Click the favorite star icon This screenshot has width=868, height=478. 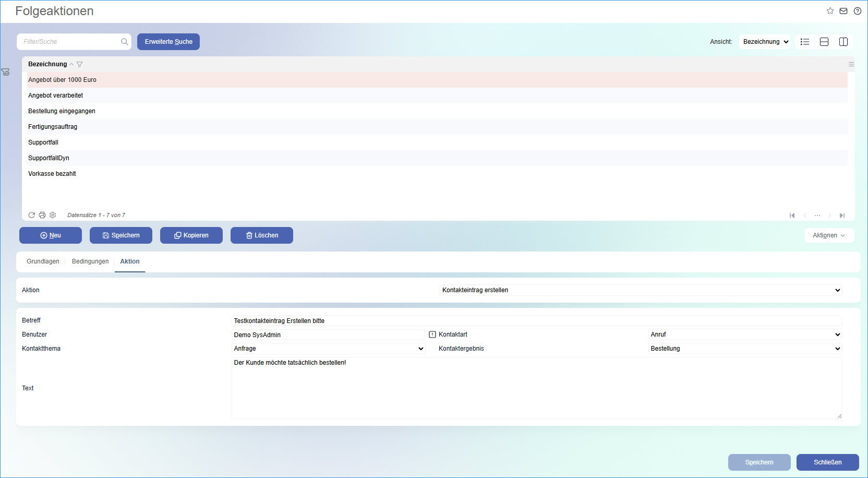pyautogui.click(x=830, y=11)
